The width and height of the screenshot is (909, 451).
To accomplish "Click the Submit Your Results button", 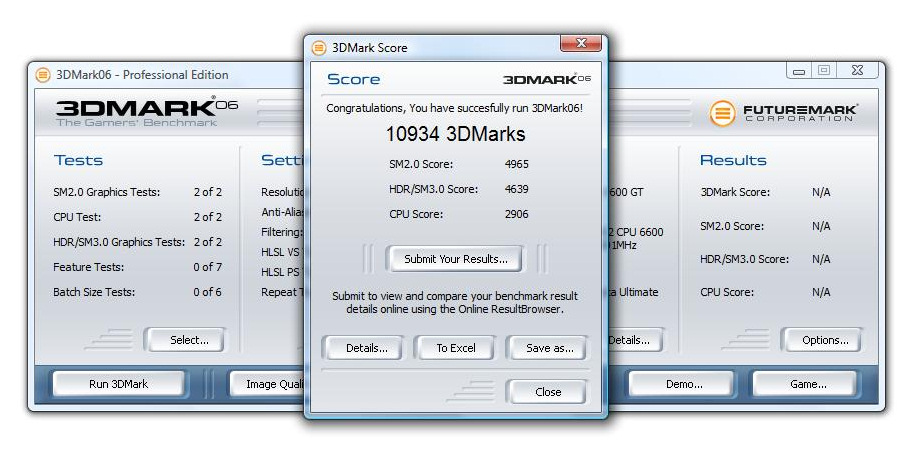I will click(455, 259).
